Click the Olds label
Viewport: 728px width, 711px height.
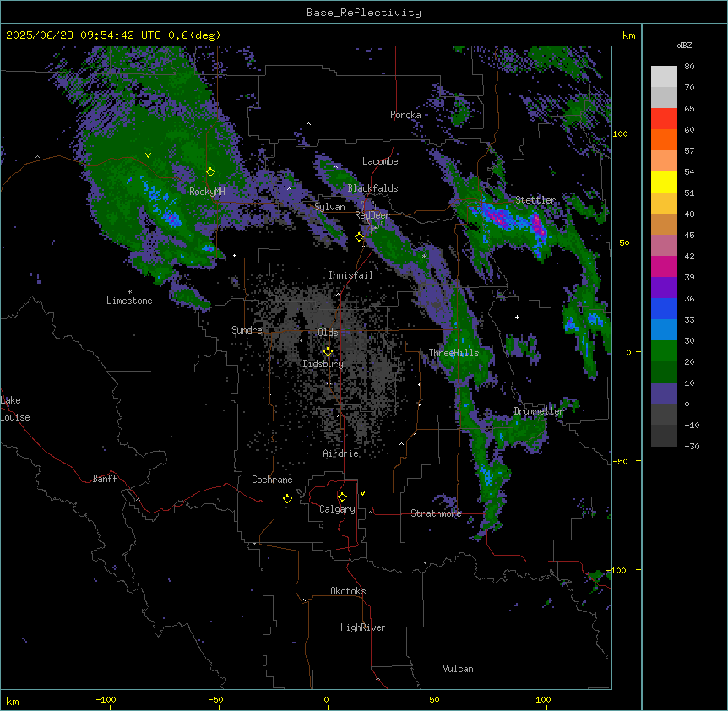pos(328,333)
